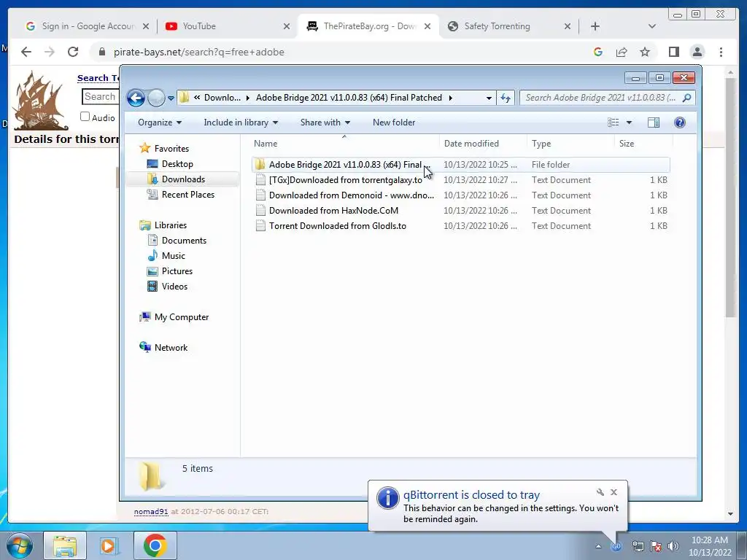Expand address bar history dropdown arrow
The height and width of the screenshot is (560, 747).
(489, 98)
